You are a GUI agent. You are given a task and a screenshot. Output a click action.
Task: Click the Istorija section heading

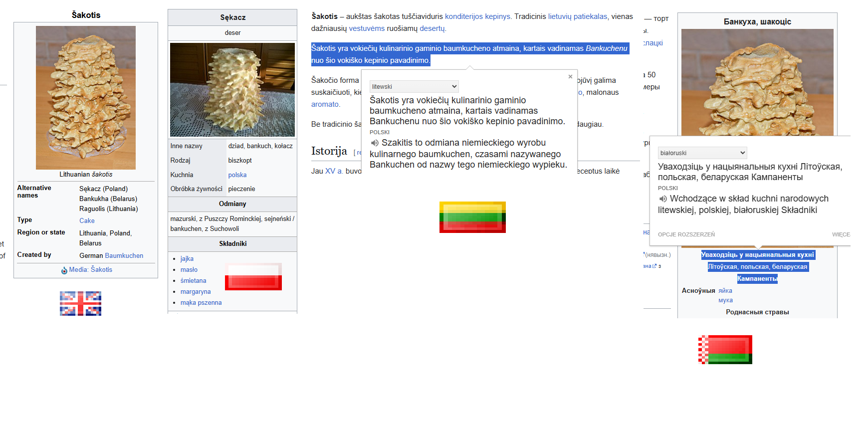click(329, 151)
